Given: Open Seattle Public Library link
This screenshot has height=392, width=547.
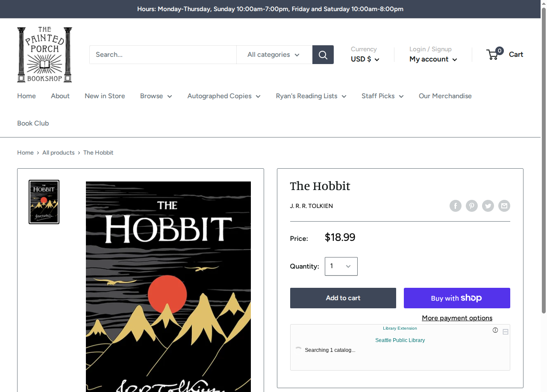Looking at the screenshot, I should coord(400,340).
